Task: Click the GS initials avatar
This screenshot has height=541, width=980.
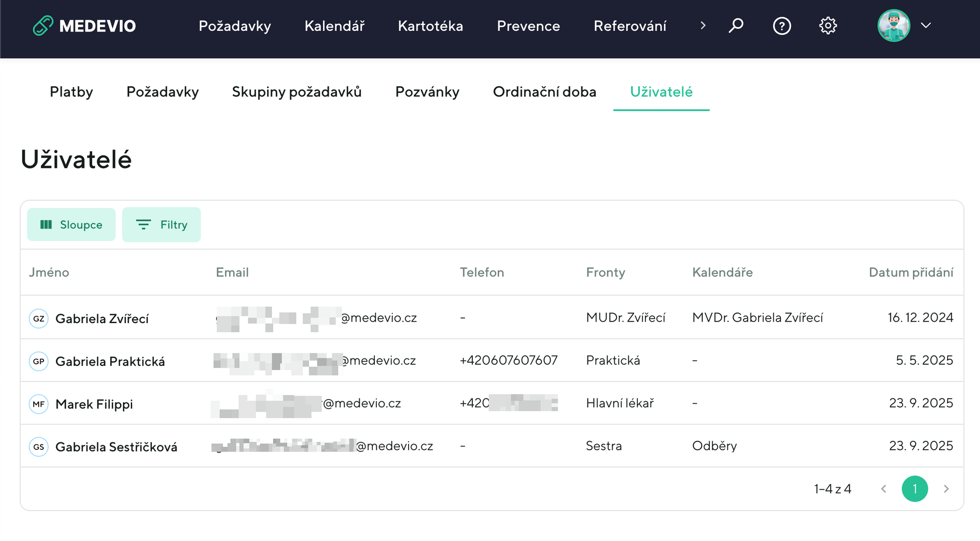Action: pos(39,447)
